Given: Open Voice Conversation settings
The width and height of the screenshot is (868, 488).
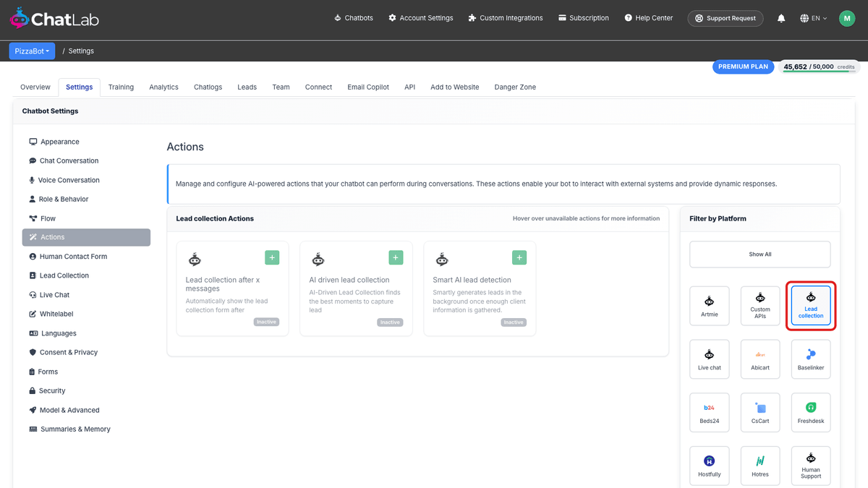Looking at the screenshot, I should tap(86, 180).
